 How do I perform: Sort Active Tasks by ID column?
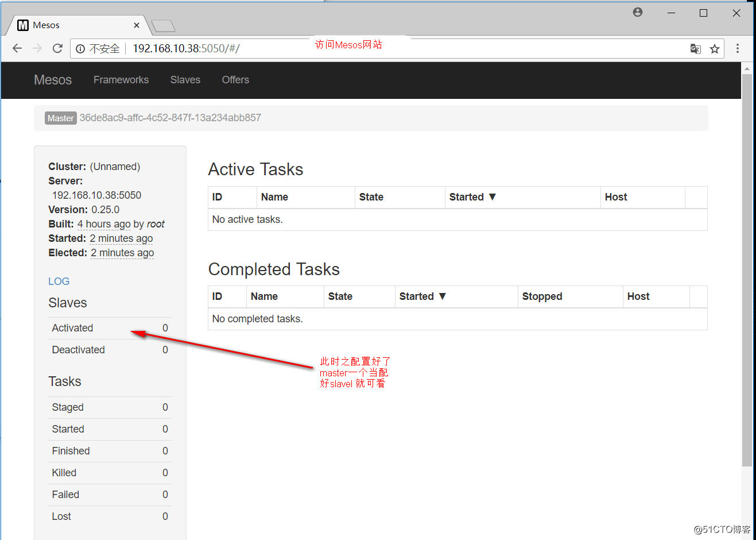click(232, 197)
